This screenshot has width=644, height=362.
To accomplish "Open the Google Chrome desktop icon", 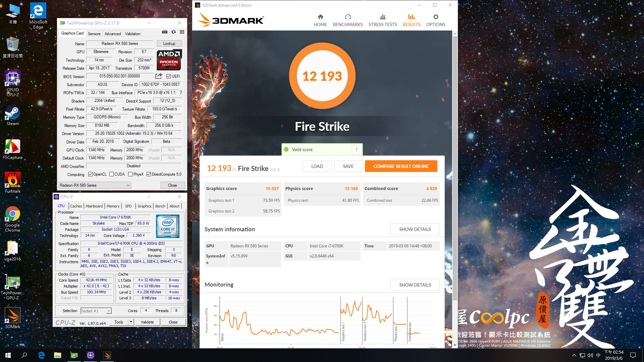I will click(13, 220).
